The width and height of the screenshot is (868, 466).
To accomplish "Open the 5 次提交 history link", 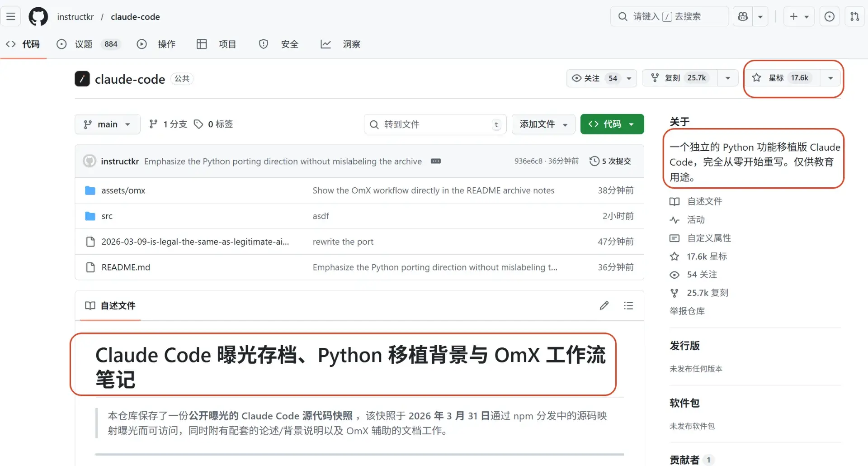I will (610, 161).
